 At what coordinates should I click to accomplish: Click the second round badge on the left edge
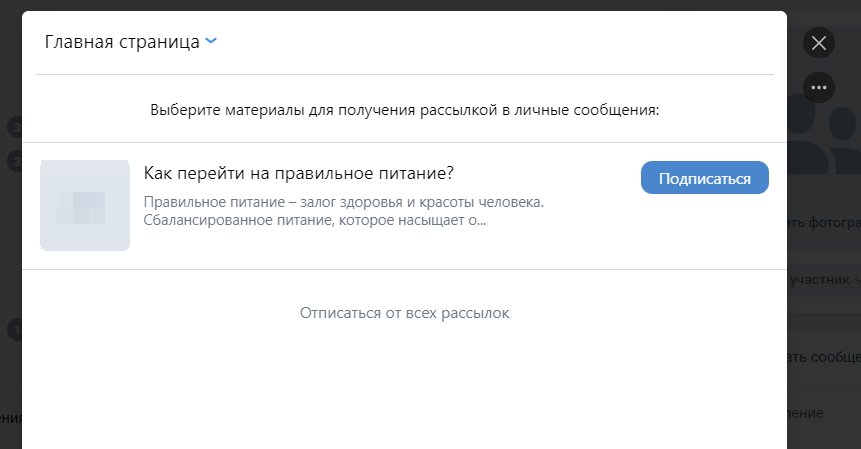15,159
